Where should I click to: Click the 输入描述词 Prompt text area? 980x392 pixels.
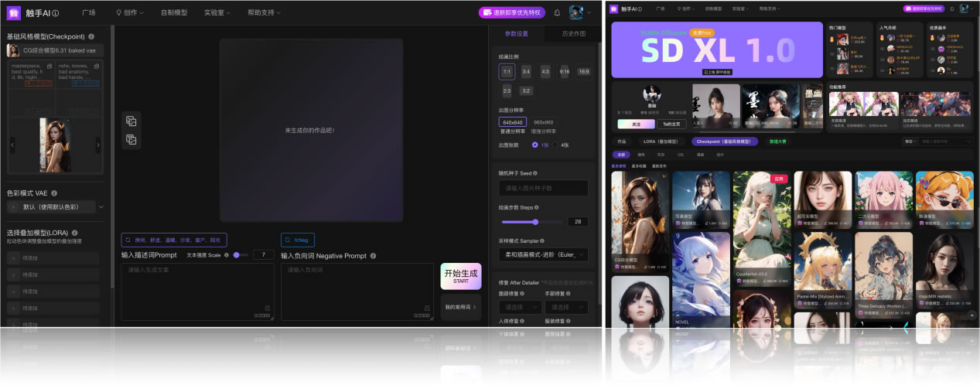tap(197, 291)
